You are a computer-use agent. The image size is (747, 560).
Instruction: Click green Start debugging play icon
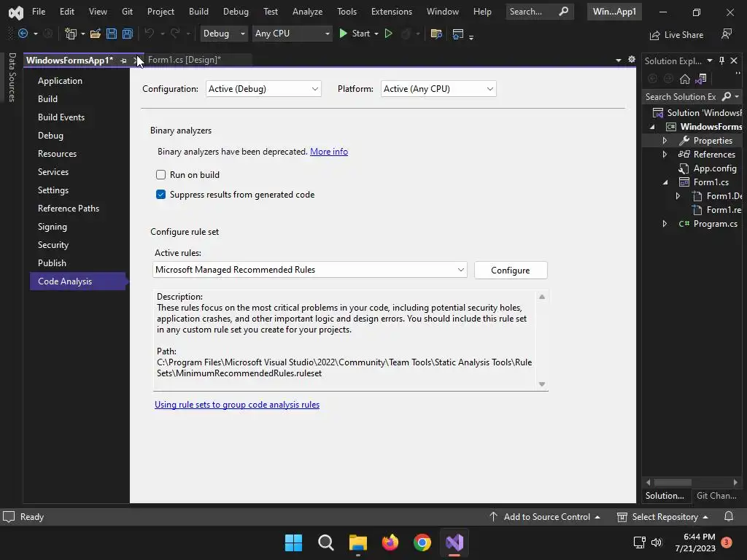coord(343,34)
